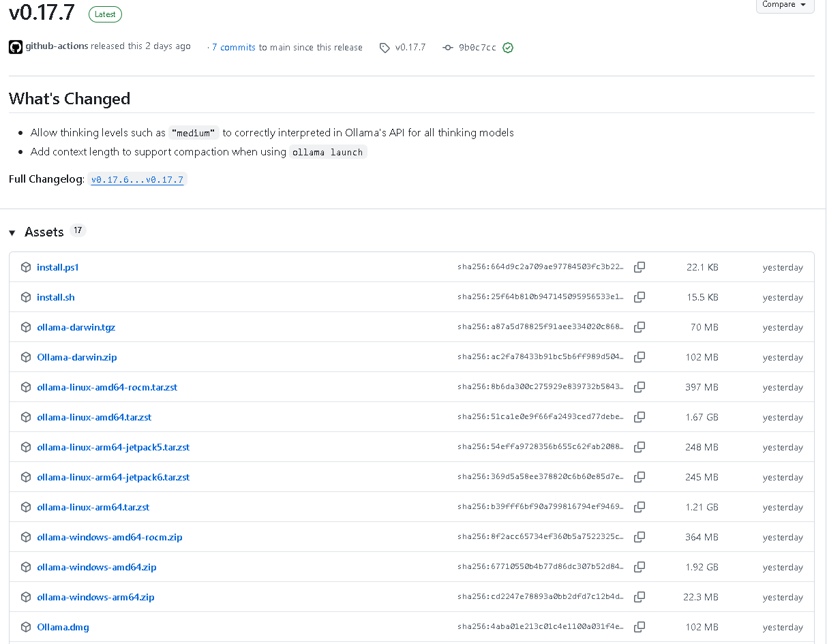Download ollama-linux-amd64-rocm.tar.zst
The width and height of the screenshot is (827, 644).
(107, 387)
